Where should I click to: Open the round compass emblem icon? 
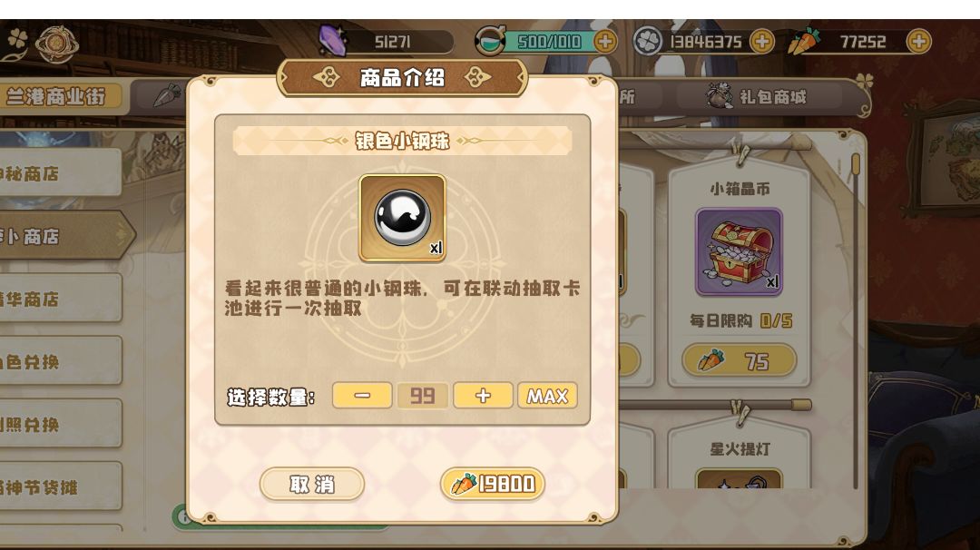point(56,44)
